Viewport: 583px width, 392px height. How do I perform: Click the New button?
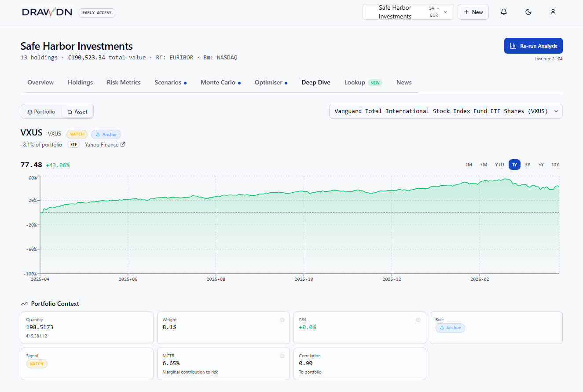(473, 12)
